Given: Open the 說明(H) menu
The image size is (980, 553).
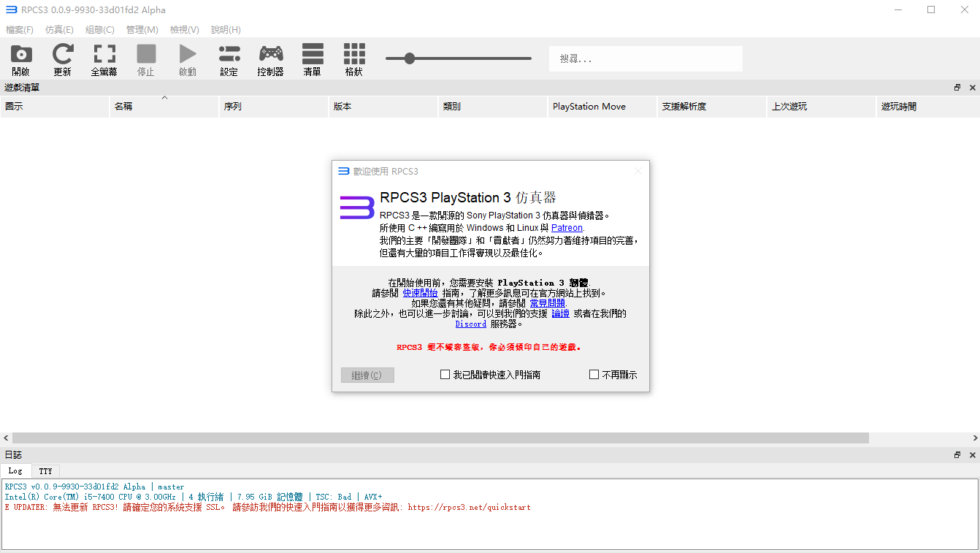Looking at the screenshot, I should (x=226, y=30).
